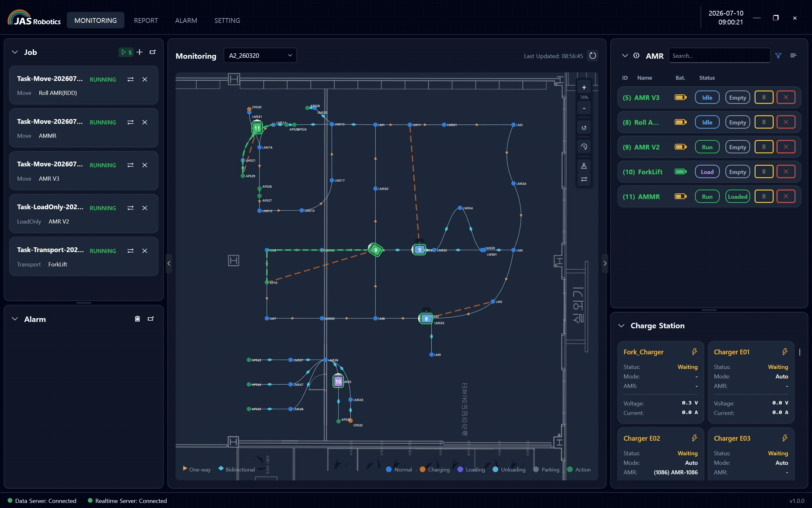The image size is (812, 508).
Task: Collapse the Alarm panel
Action: pyautogui.click(x=15, y=319)
